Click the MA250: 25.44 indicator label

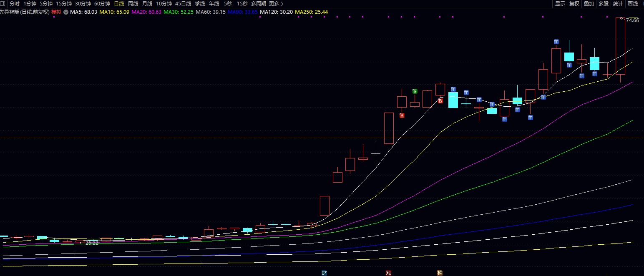click(312, 12)
